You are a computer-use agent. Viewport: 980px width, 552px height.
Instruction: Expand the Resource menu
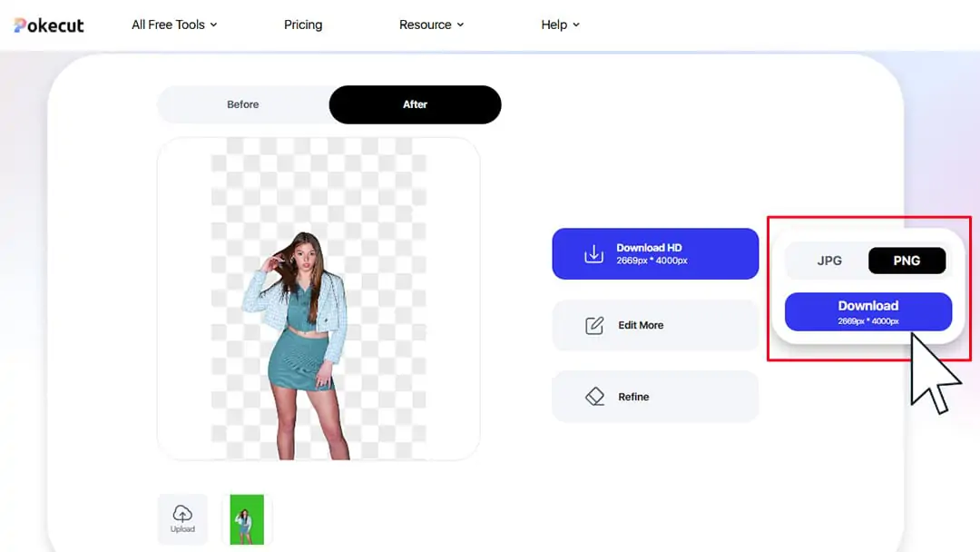[431, 25]
